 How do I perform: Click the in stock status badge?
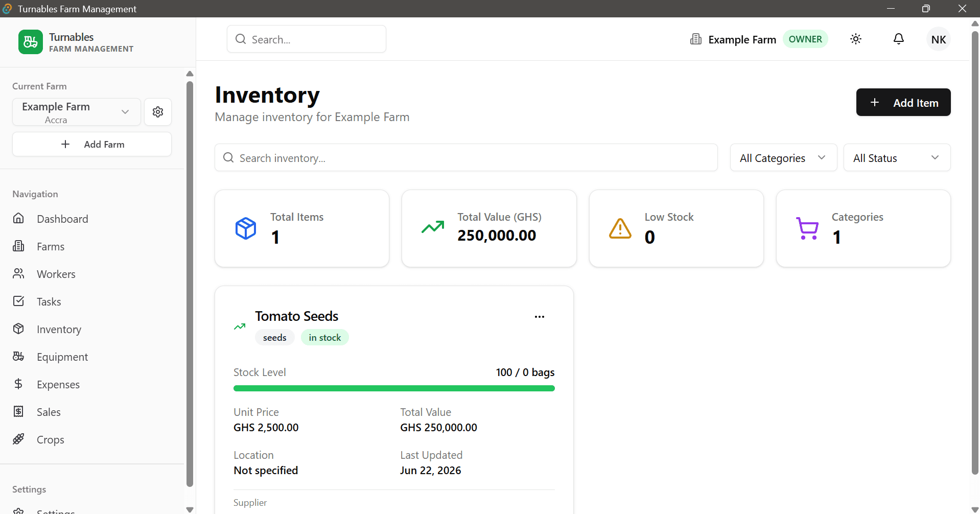tap(325, 338)
